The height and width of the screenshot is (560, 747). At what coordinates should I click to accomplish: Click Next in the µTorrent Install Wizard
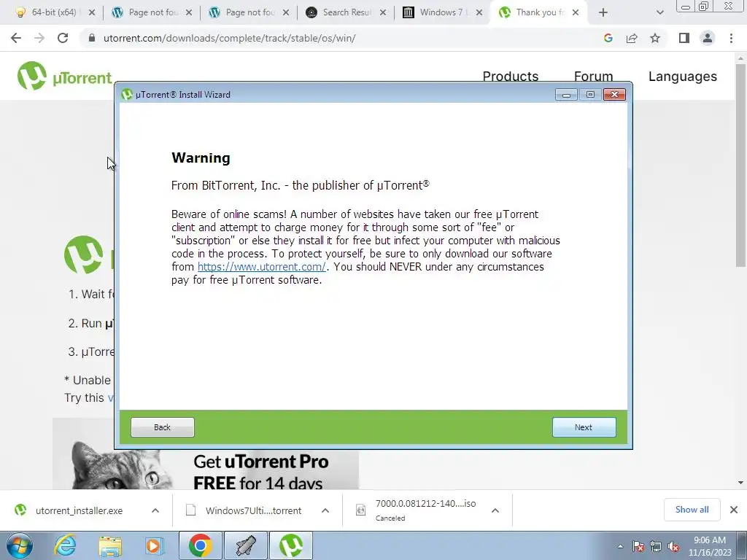coord(584,427)
